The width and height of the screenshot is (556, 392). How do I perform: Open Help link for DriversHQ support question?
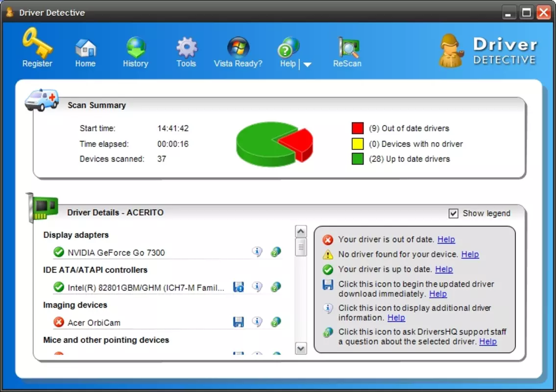pyautogui.click(x=488, y=341)
